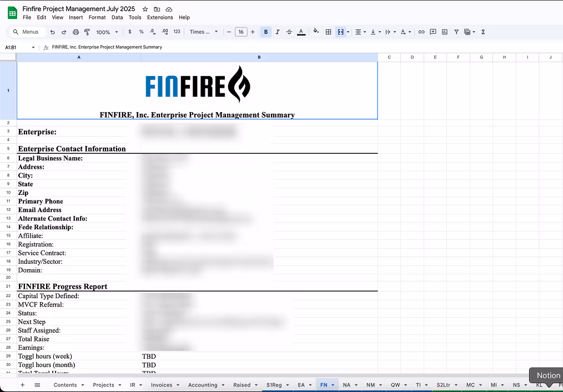563x392 pixels.
Task: Search the Menus box
Action: 28,32
